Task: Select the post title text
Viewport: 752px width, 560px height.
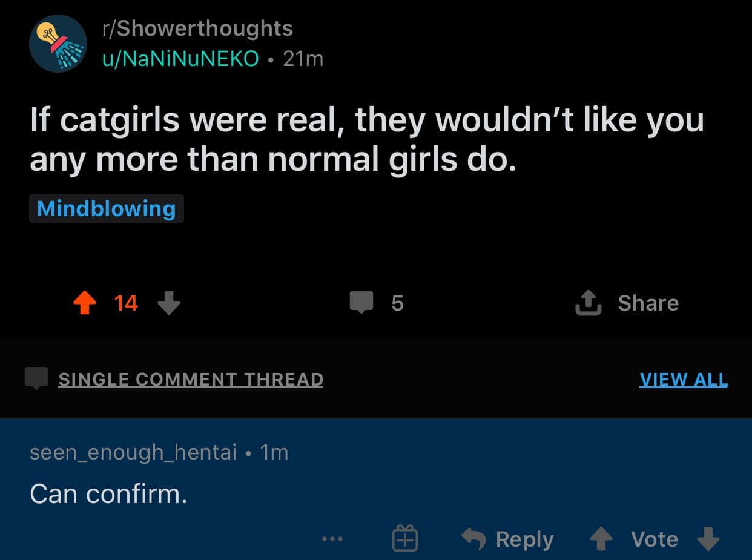Action: (366, 139)
